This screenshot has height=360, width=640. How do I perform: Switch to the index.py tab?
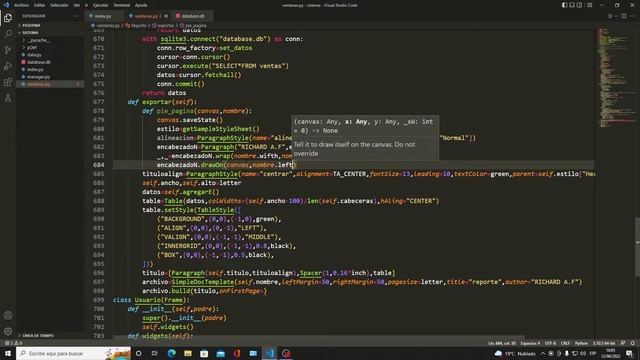103,16
